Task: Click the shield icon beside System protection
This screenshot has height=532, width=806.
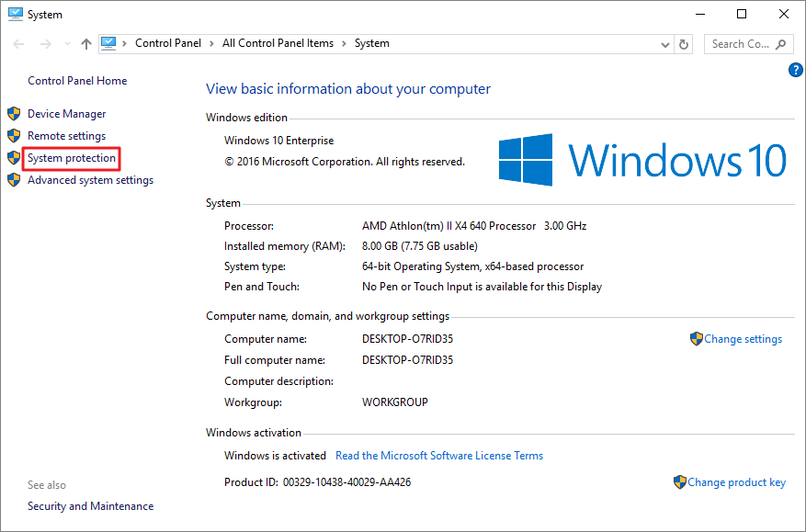Action: point(14,158)
